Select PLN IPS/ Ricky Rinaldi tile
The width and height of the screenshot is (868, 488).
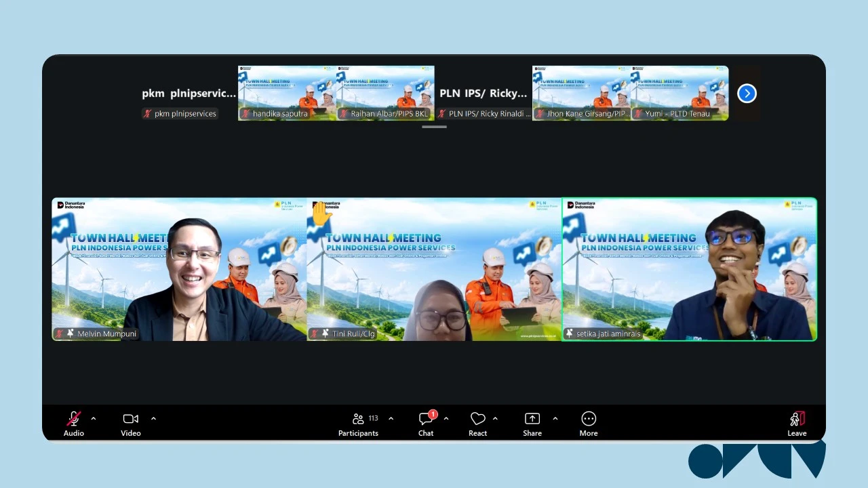coord(484,93)
